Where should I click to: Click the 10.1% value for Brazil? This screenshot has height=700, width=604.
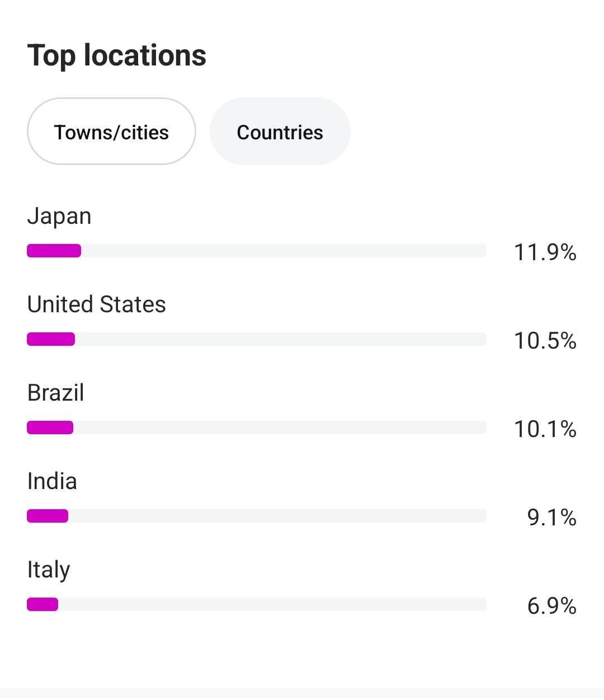pyautogui.click(x=545, y=429)
